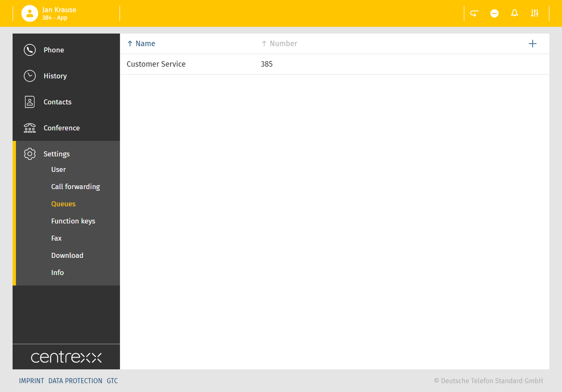This screenshot has height=392, width=562.
Task: Open the Function keys settings page
Action: coord(73,221)
